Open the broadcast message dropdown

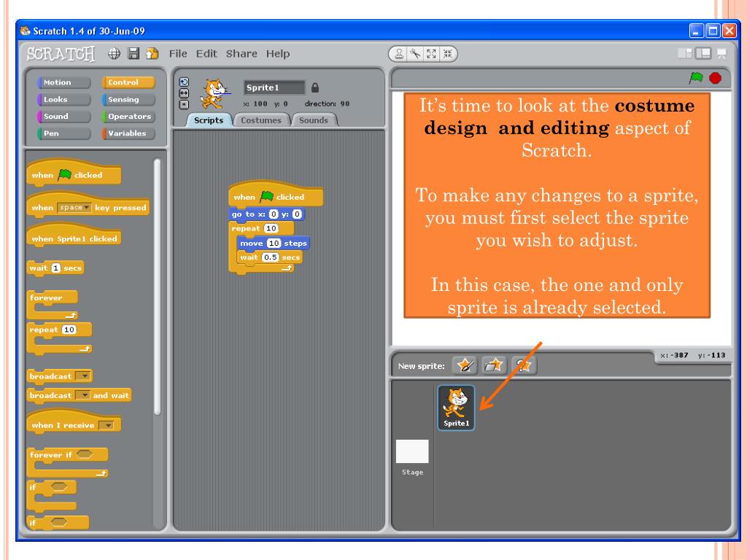(83, 376)
